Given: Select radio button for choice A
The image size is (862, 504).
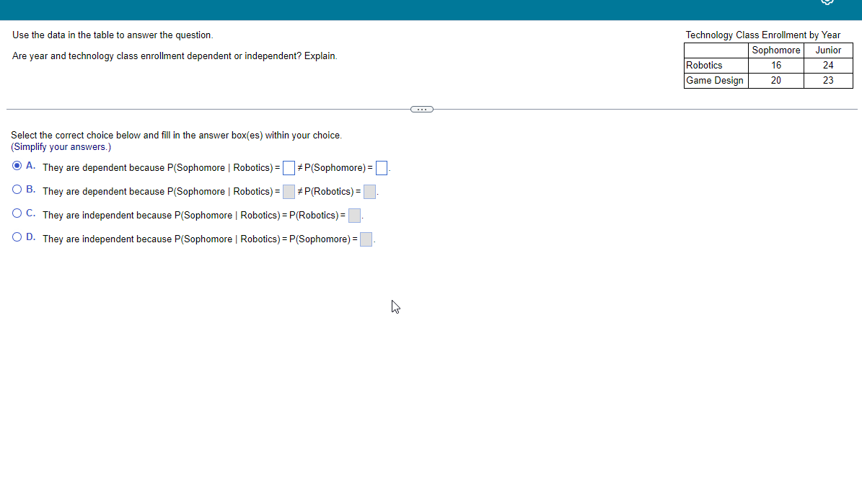Looking at the screenshot, I should pos(16,165).
